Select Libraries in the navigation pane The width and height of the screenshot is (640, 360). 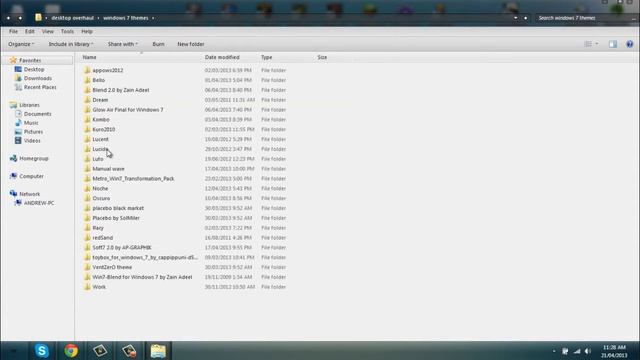point(29,105)
